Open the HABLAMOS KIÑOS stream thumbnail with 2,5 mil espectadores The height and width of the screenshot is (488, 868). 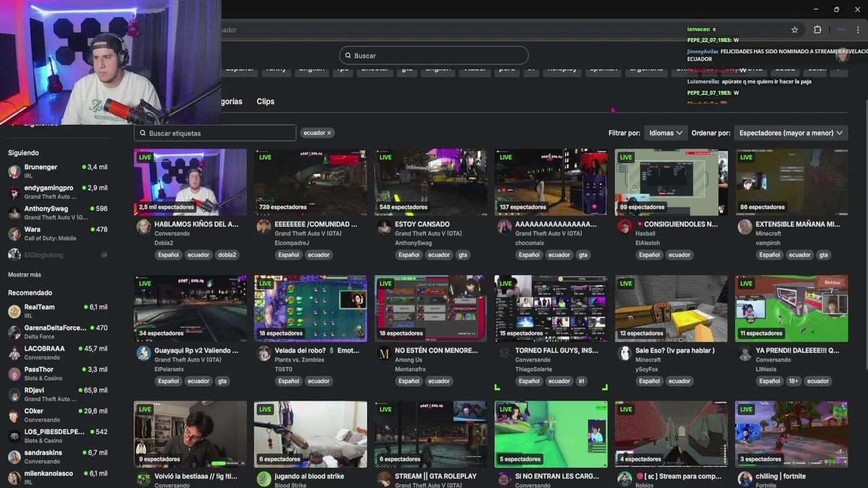pos(190,182)
